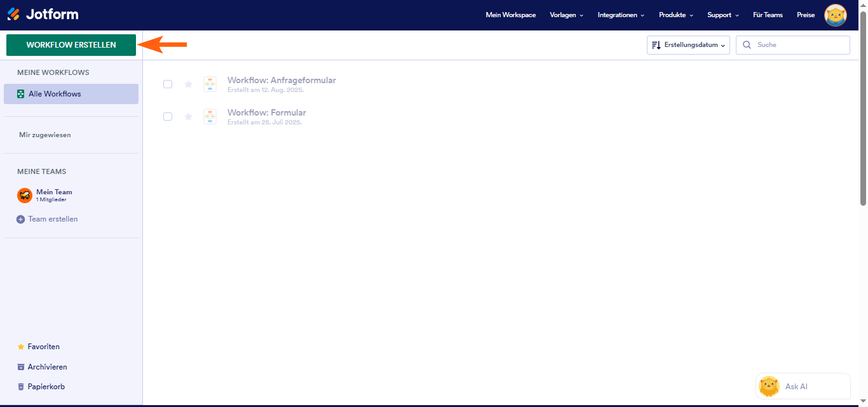This screenshot has height=407, width=868.
Task: Click the Workflow: Anfrageformular flow icon
Action: point(210,84)
